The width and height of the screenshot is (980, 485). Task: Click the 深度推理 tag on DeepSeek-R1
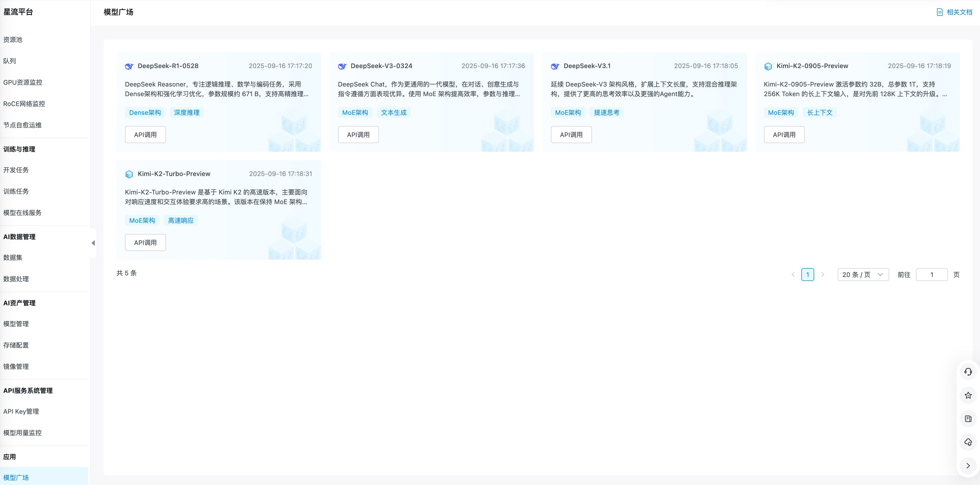(186, 113)
